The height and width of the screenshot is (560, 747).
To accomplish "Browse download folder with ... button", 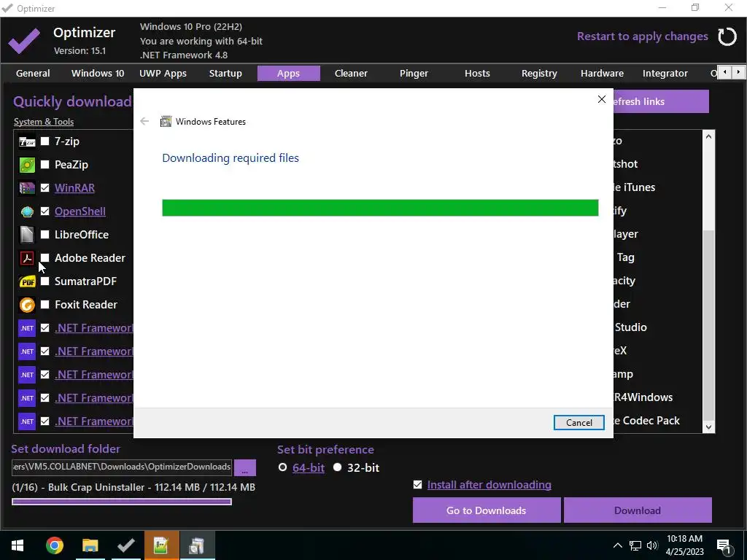I will click(245, 467).
